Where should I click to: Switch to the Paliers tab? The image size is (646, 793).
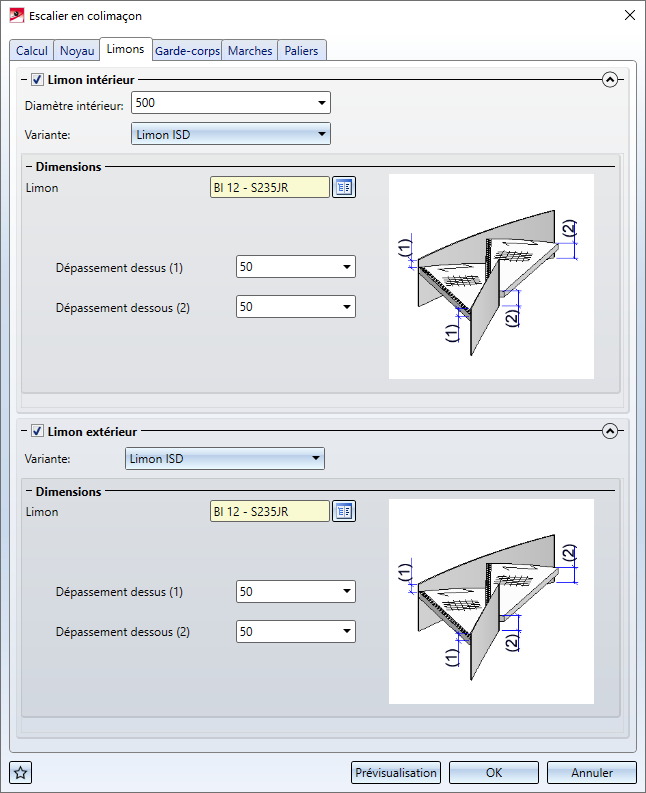302,51
